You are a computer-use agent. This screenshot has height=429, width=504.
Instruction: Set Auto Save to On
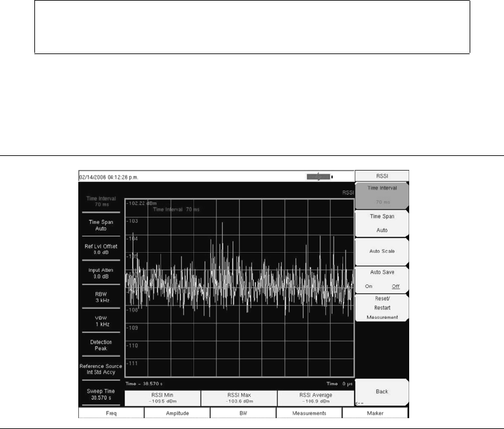coord(368,286)
